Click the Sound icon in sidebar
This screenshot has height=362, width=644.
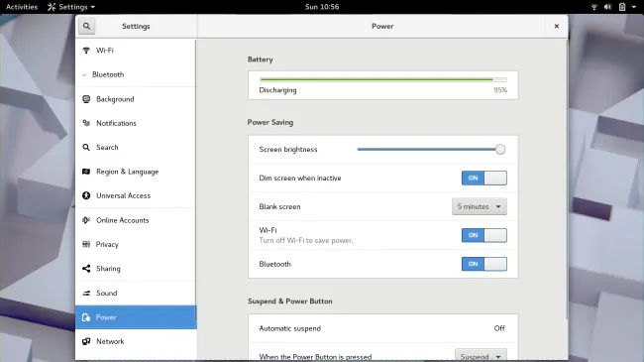[x=86, y=293]
